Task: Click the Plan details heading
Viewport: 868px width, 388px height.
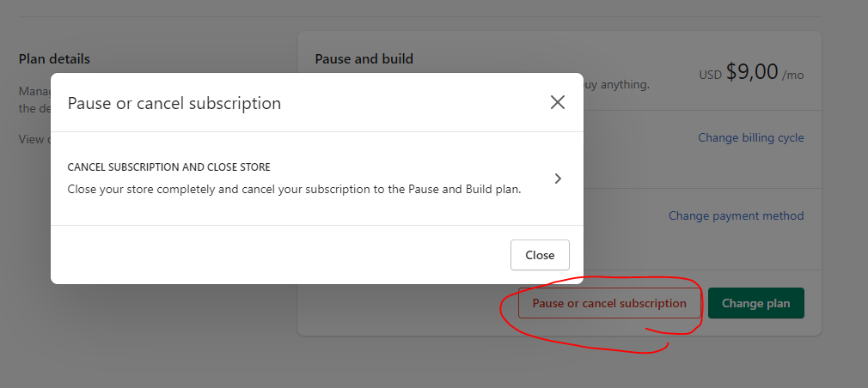Action: [x=54, y=59]
